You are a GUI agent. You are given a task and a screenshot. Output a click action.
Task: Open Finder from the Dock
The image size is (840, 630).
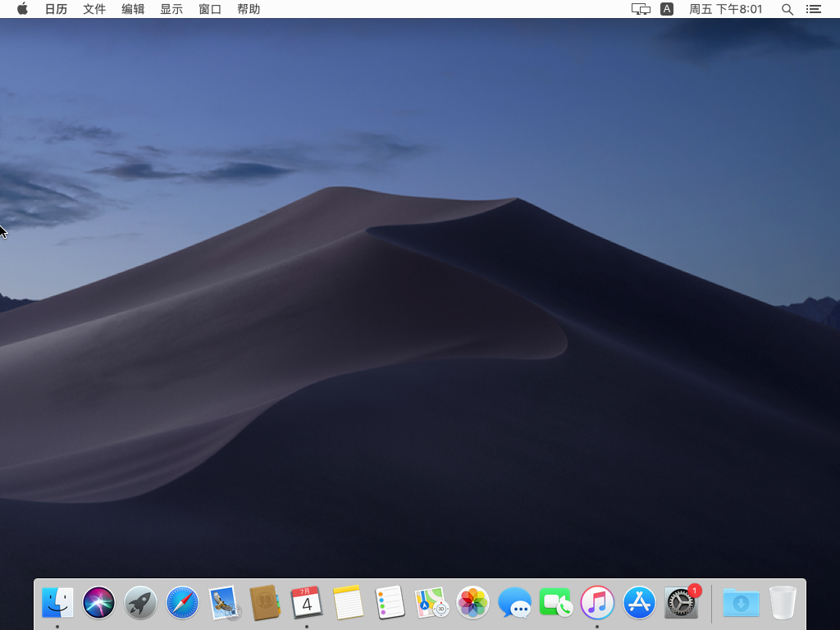click(57, 602)
